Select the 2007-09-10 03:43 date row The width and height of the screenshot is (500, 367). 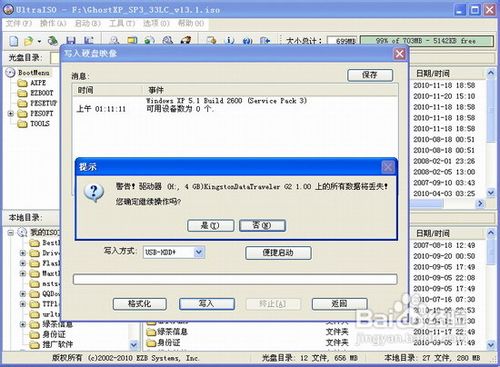tap(444, 183)
